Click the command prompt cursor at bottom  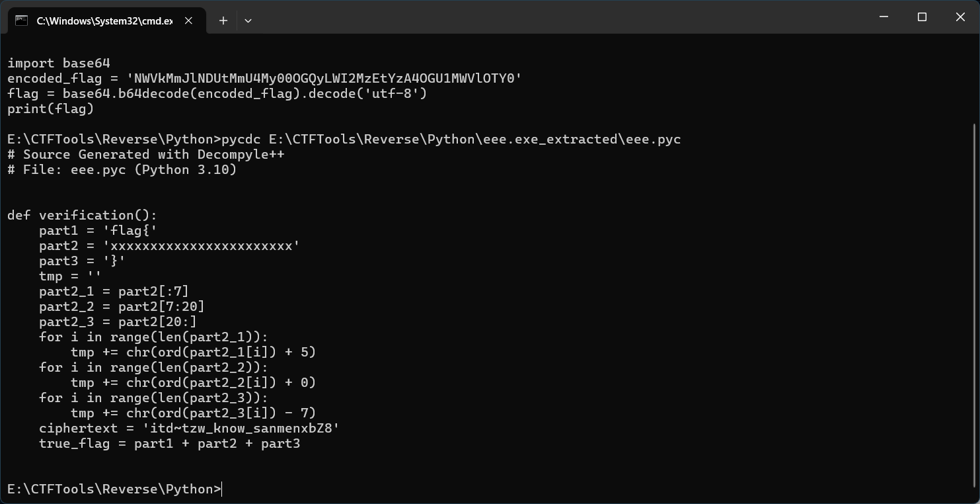click(223, 489)
